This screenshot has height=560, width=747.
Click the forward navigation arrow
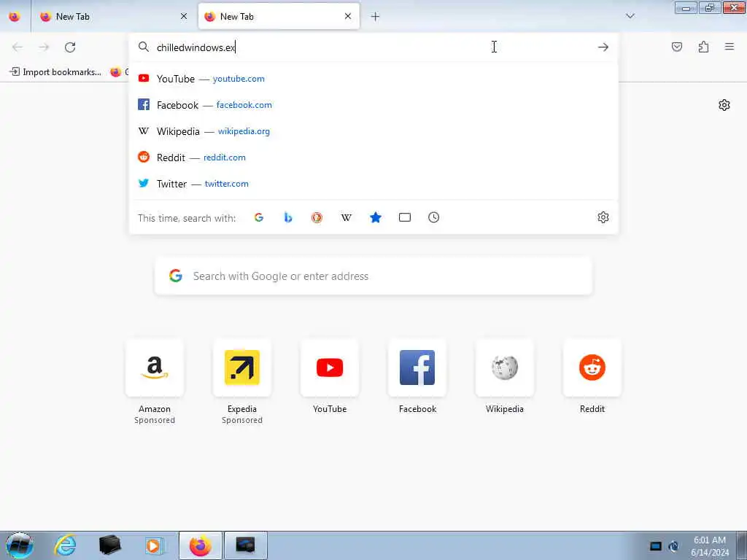click(x=44, y=47)
